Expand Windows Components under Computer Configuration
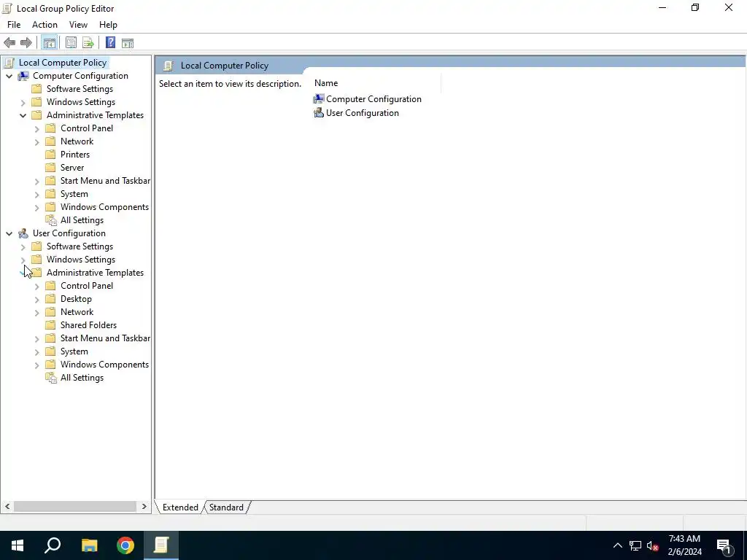Viewport: 747px width, 560px height. pos(36,208)
